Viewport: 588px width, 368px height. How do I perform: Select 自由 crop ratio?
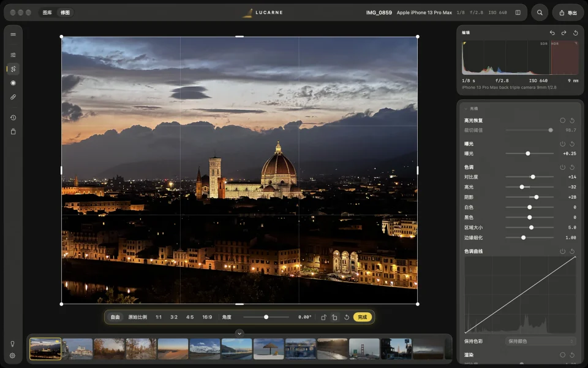click(115, 317)
